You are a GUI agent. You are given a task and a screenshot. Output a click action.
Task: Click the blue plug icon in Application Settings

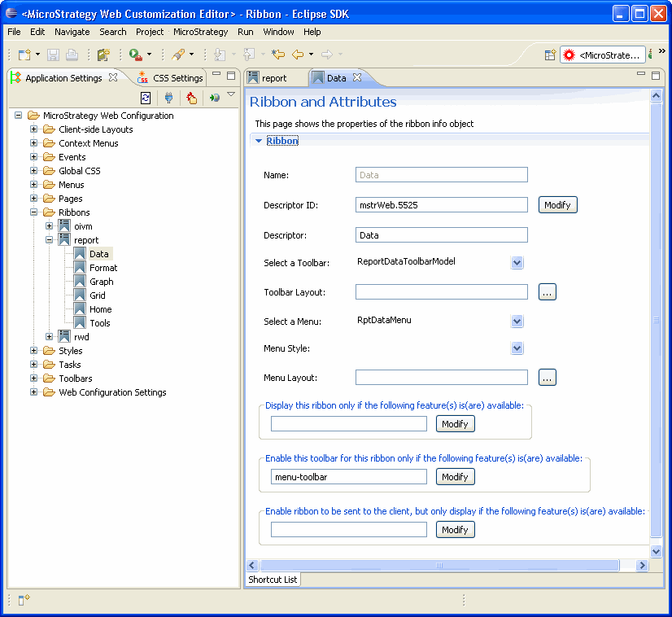tap(169, 98)
